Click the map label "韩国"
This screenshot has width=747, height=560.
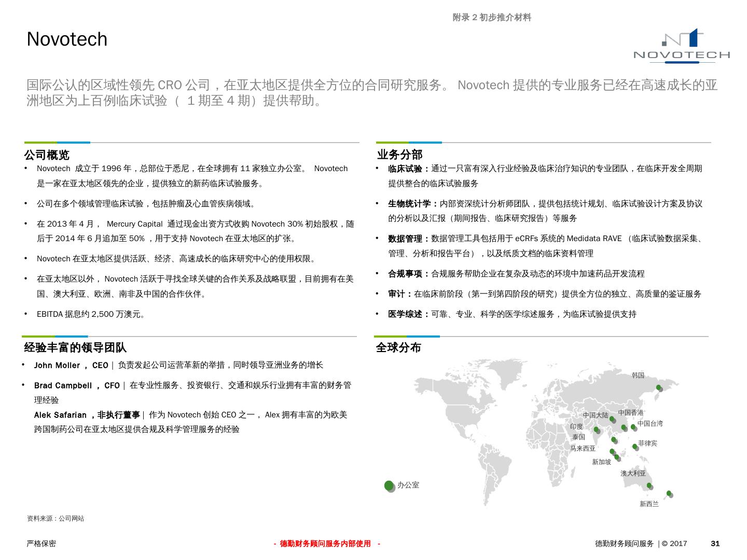[638, 375]
